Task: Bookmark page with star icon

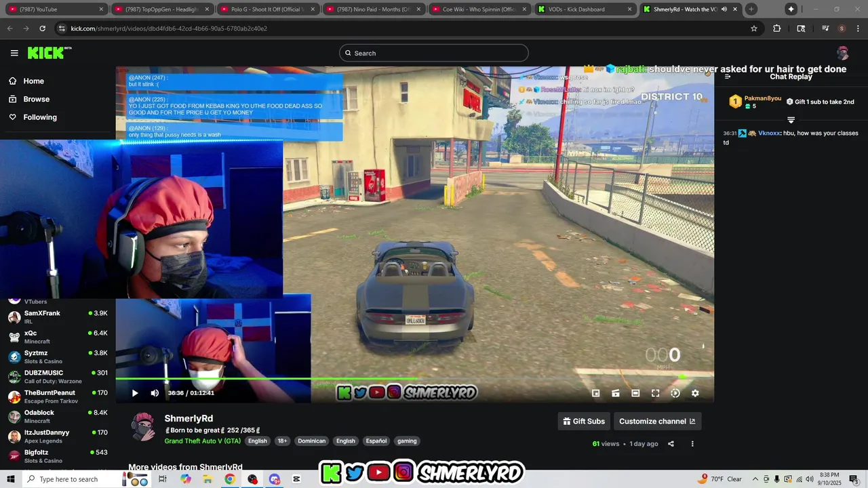Action: coord(754,28)
